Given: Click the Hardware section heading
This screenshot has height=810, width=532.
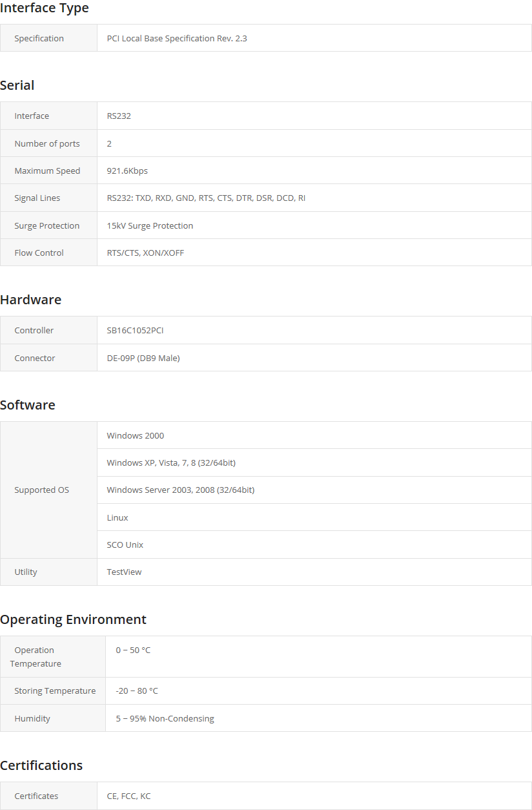Looking at the screenshot, I should pos(30,300).
